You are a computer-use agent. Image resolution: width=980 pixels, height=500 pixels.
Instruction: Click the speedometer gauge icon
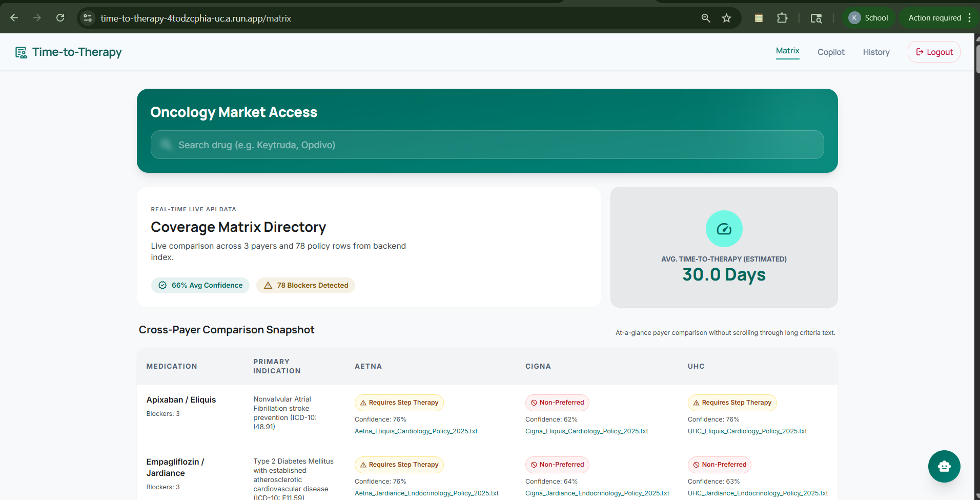[724, 229]
